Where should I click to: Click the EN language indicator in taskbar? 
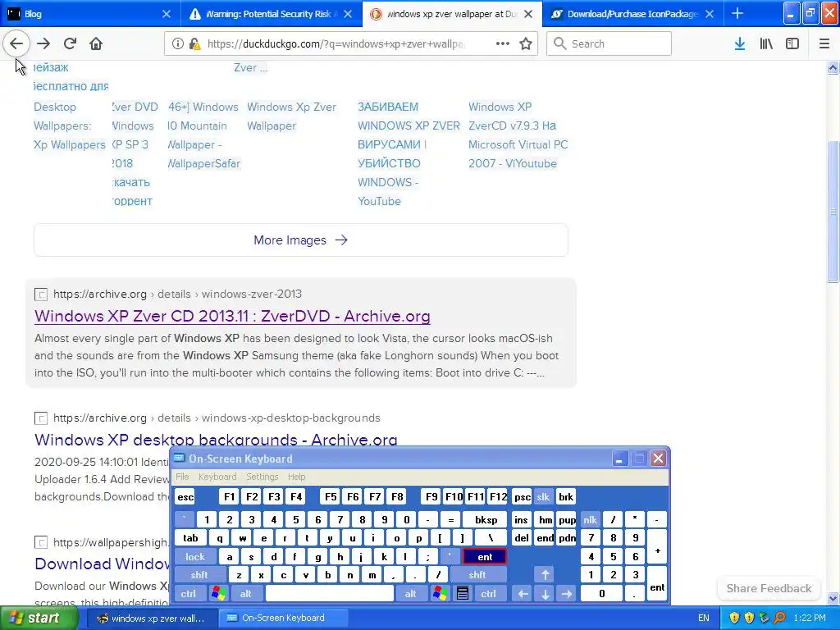click(703, 618)
